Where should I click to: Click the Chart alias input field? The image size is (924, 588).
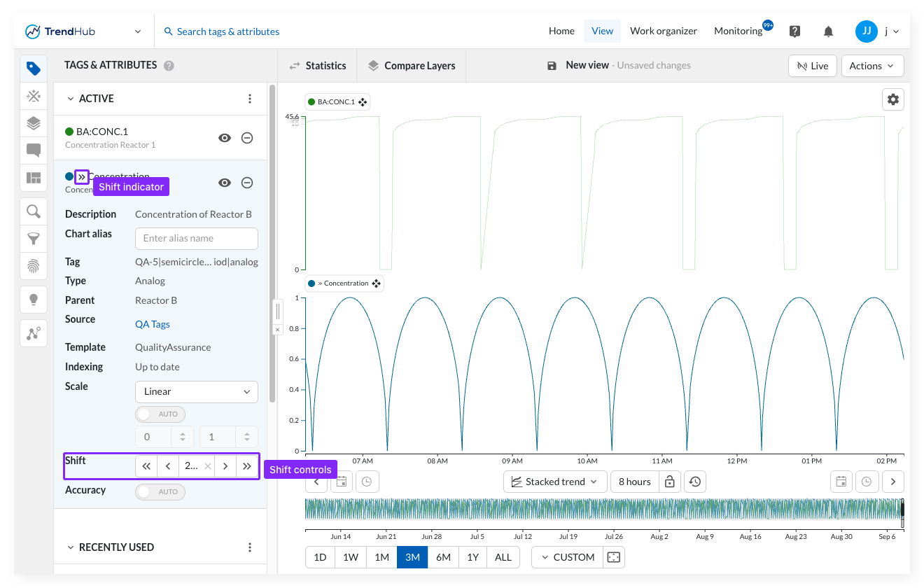point(197,238)
